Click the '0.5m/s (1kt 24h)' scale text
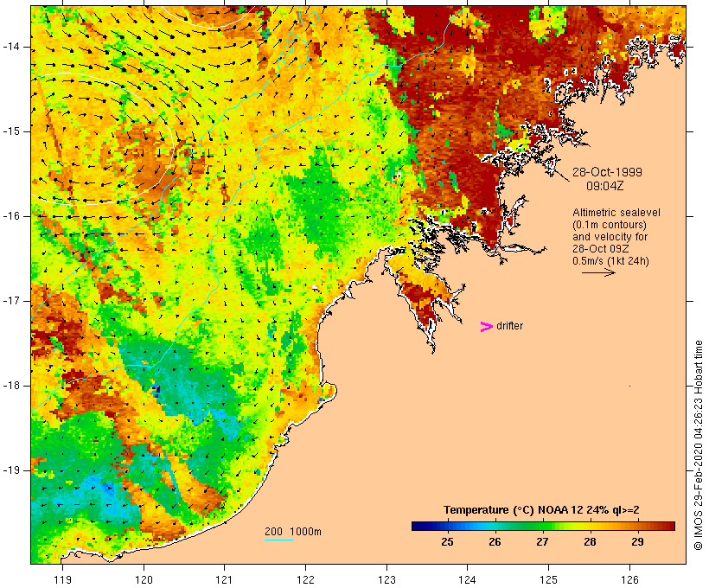The image size is (709, 588). pos(610,261)
